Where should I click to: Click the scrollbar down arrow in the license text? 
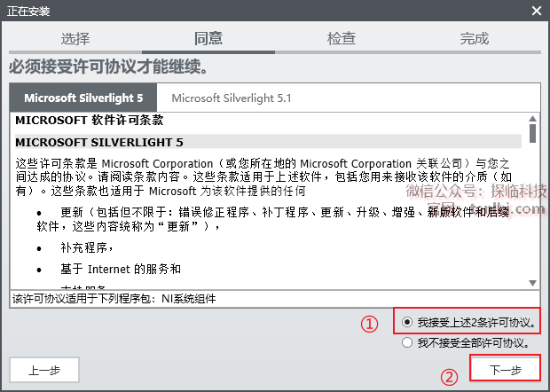pyautogui.click(x=533, y=283)
